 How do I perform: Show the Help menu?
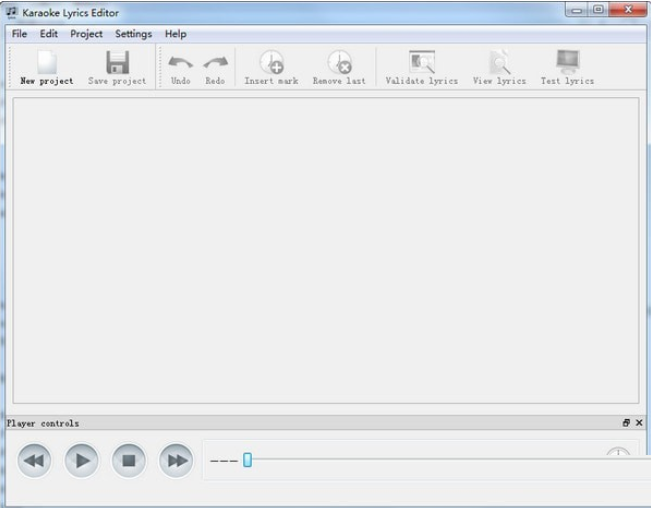coord(175,34)
